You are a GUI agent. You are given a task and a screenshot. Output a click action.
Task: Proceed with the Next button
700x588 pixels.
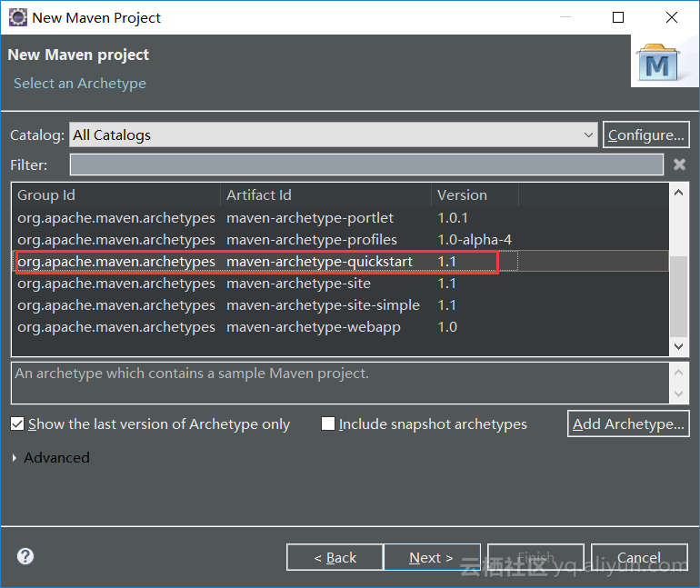pyautogui.click(x=432, y=557)
